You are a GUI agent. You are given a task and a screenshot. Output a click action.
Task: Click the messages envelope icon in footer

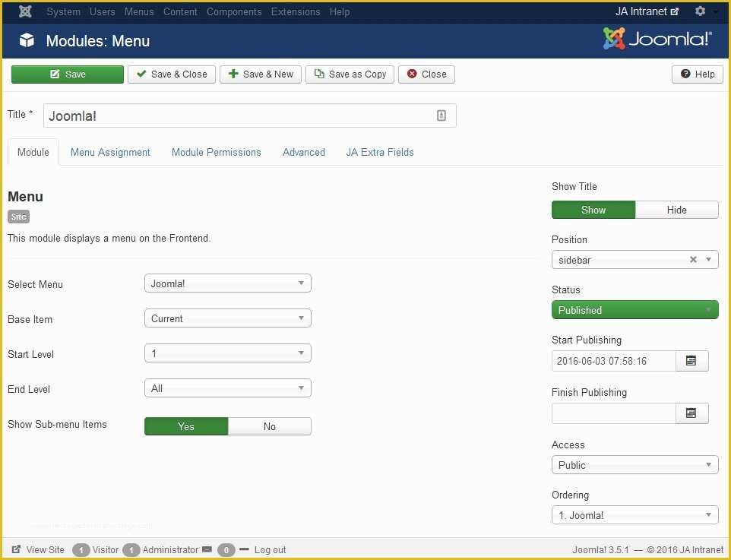(x=207, y=549)
